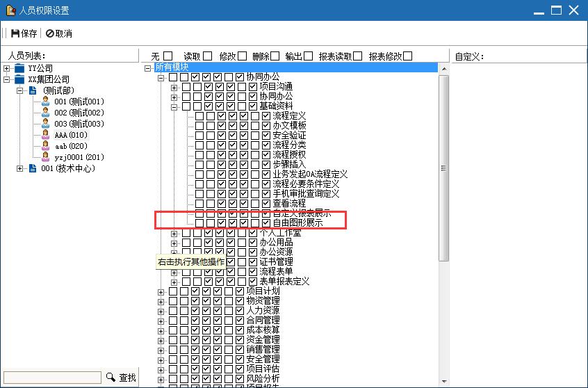Viewport: 588px width, 388px height.
Task: Toggle the 读取 header checkbox
Action: point(208,56)
